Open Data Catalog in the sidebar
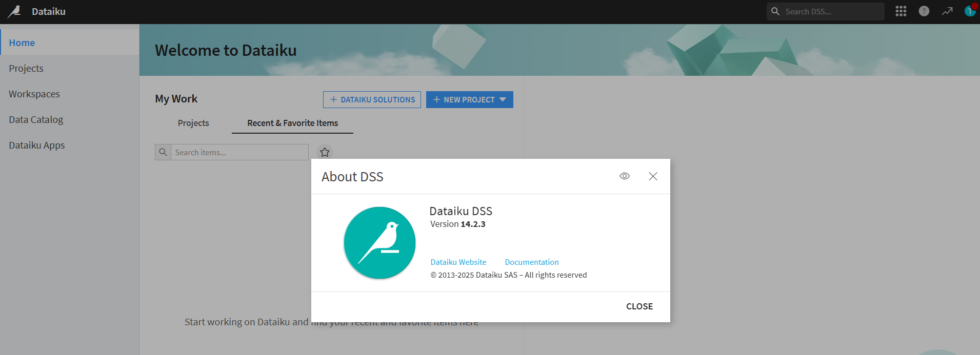The image size is (980, 355). [x=70, y=119]
